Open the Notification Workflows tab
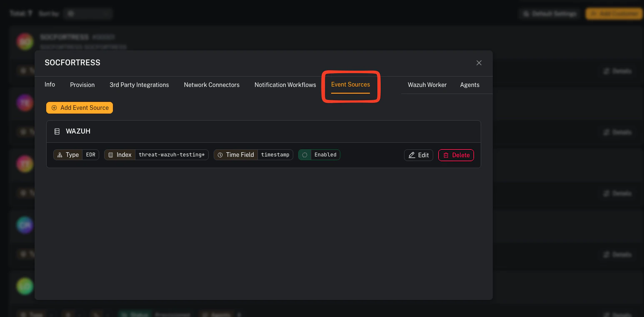Viewport: 644px width, 317px height. 285,84
